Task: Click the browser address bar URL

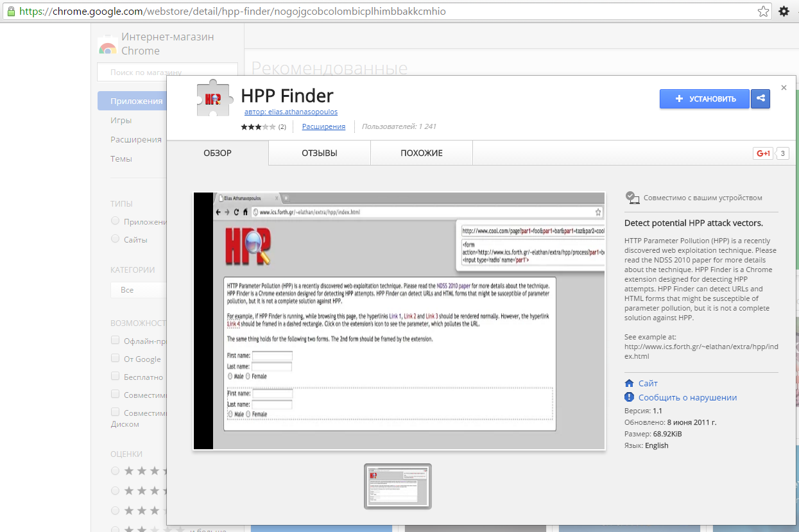Action: pos(232,12)
